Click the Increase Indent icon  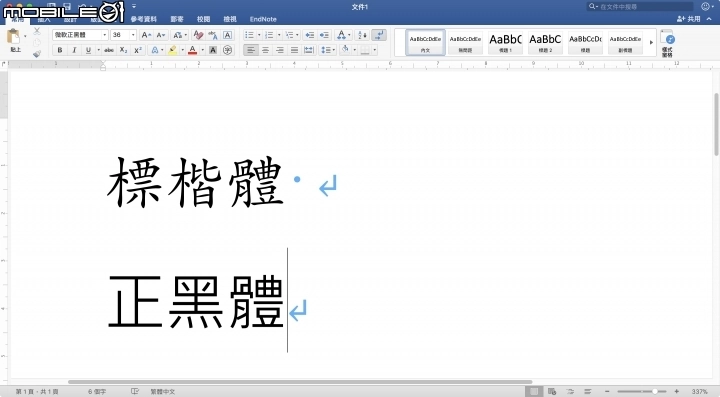point(324,35)
